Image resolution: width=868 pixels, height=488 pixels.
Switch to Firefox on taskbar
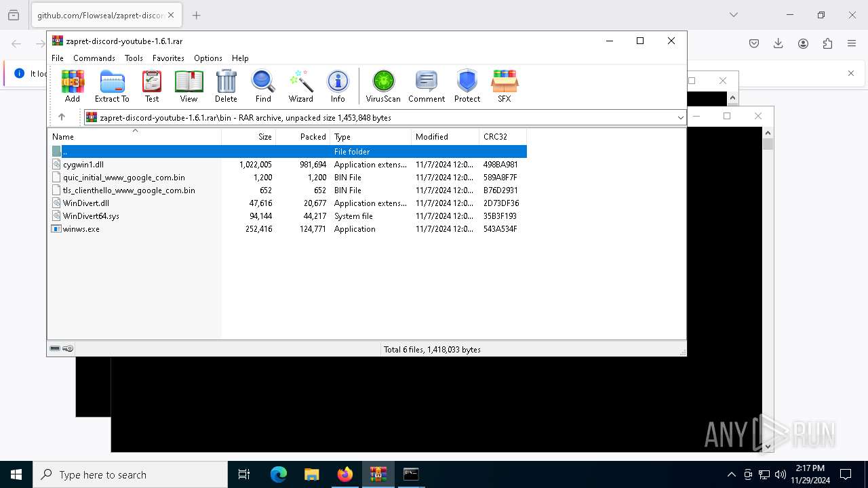(x=345, y=474)
